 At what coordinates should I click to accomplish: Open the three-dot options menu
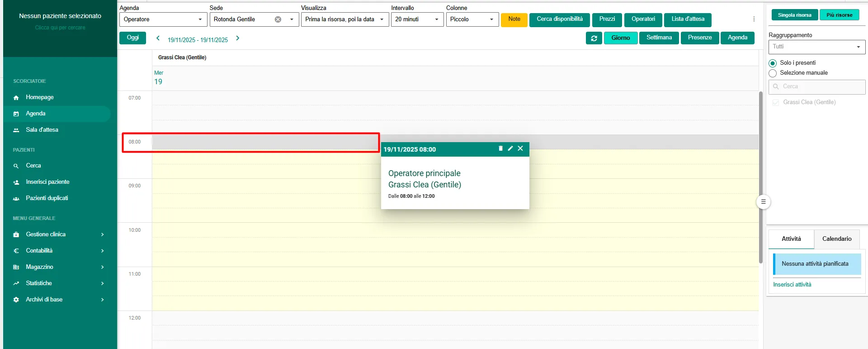754,19
